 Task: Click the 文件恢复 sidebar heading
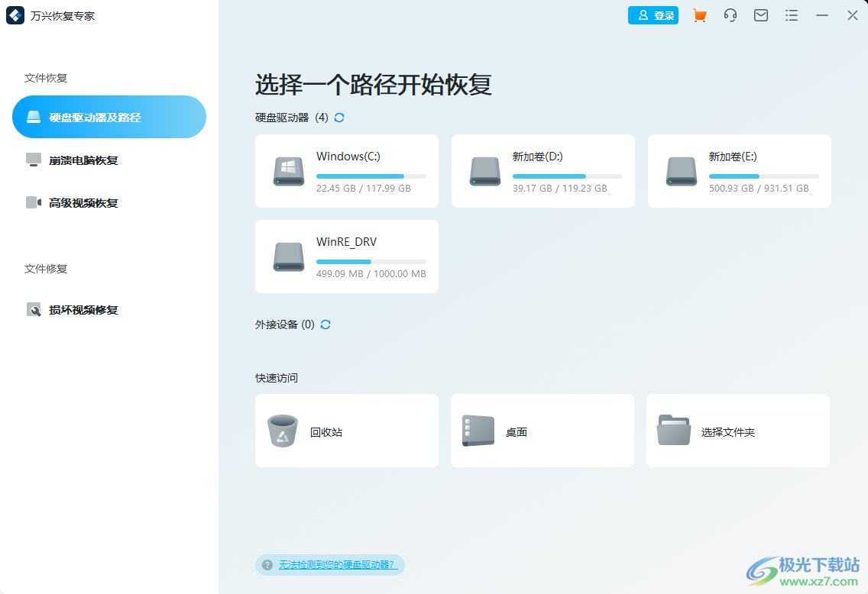pos(46,78)
